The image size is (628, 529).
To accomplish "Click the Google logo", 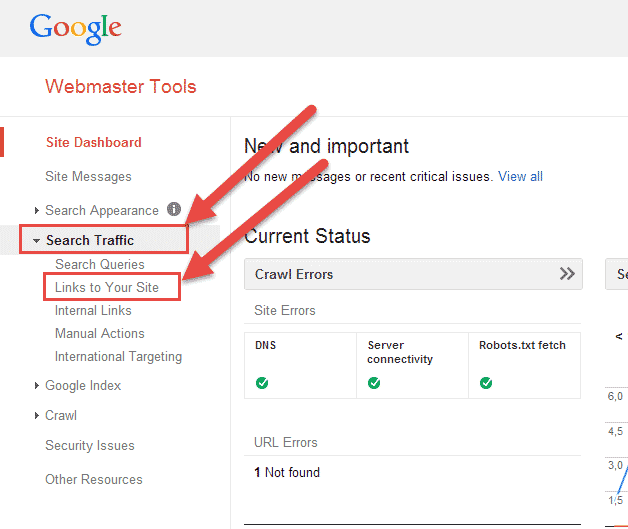I will coord(76,28).
